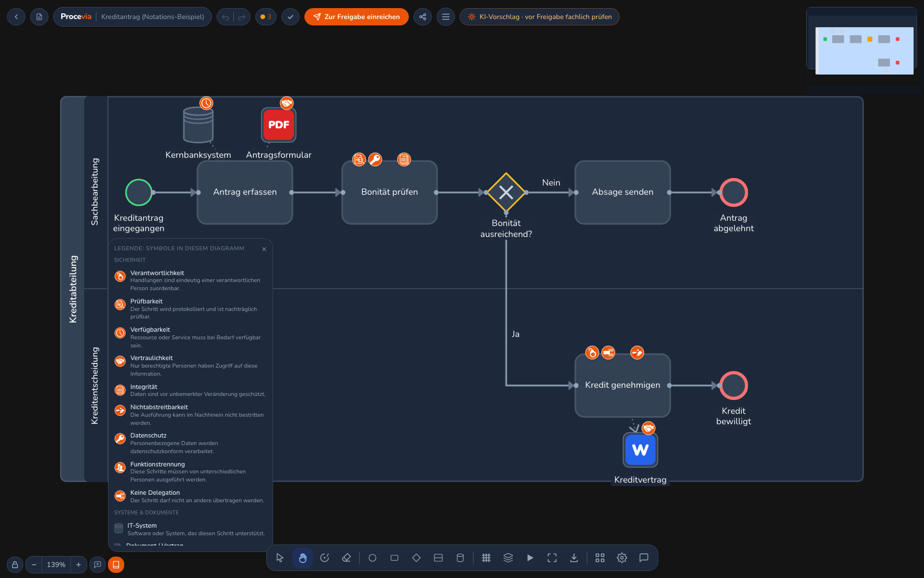The height and width of the screenshot is (578, 924).
Task: Select the Antrag erfassen task
Action: [245, 192]
